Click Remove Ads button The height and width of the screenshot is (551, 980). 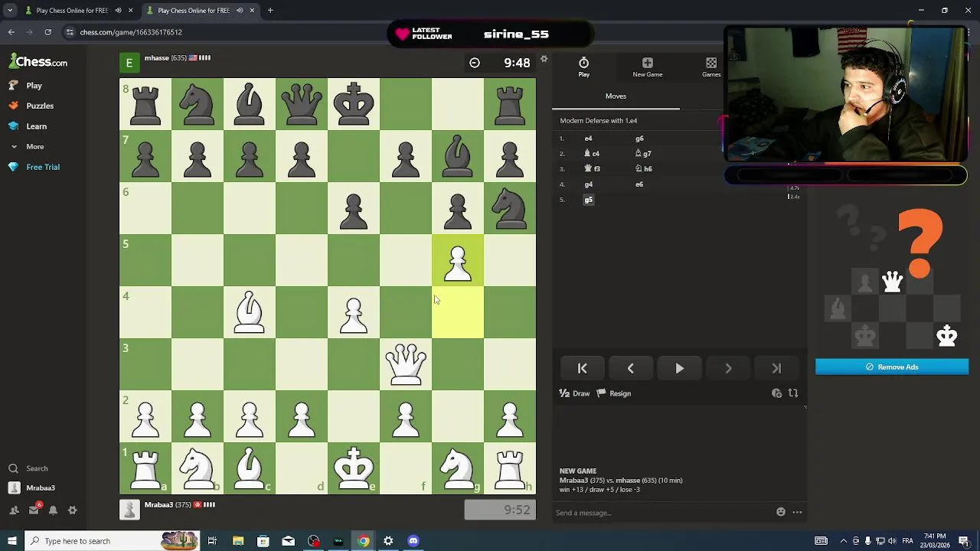pos(892,367)
